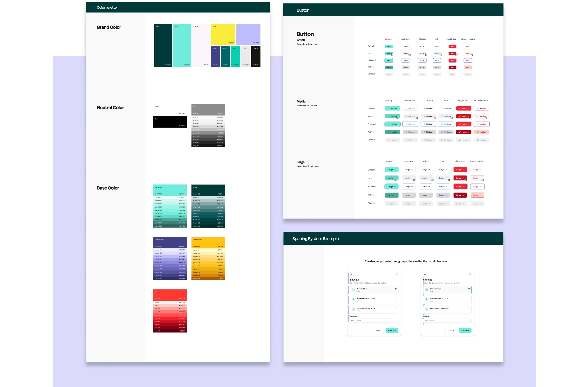This screenshot has height=387, width=588.
Task: Click the default Link style Small button
Action: (x=437, y=46)
